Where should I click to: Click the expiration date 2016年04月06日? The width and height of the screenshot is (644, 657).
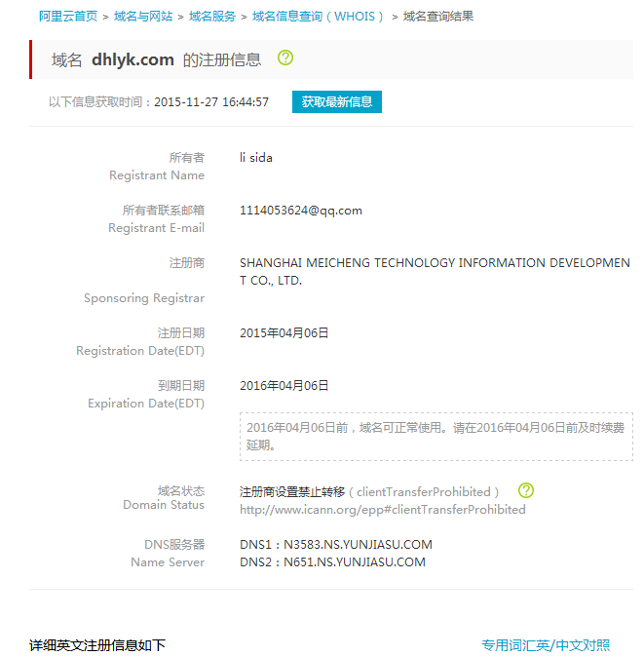[284, 386]
